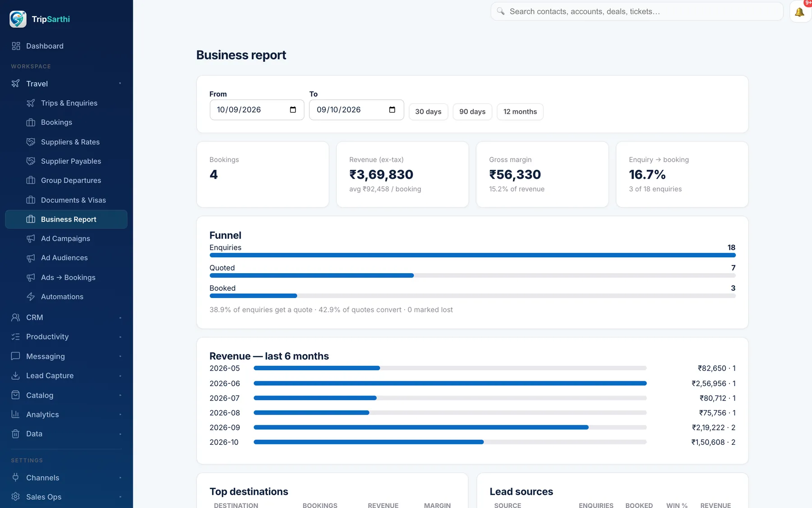This screenshot has height=508, width=812.
Task: Select the 12 months range button
Action: (520, 112)
